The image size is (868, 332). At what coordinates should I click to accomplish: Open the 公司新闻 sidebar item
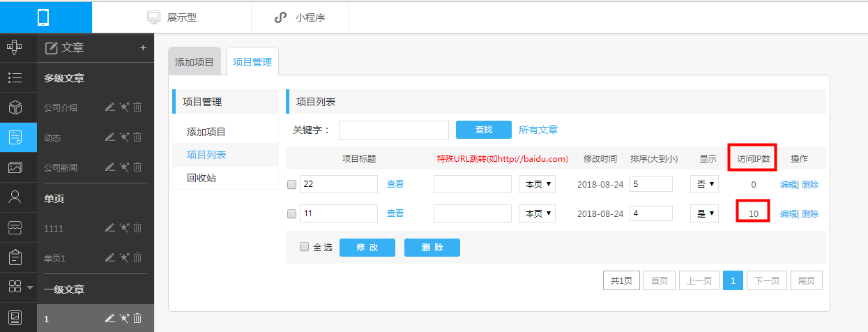click(61, 168)
